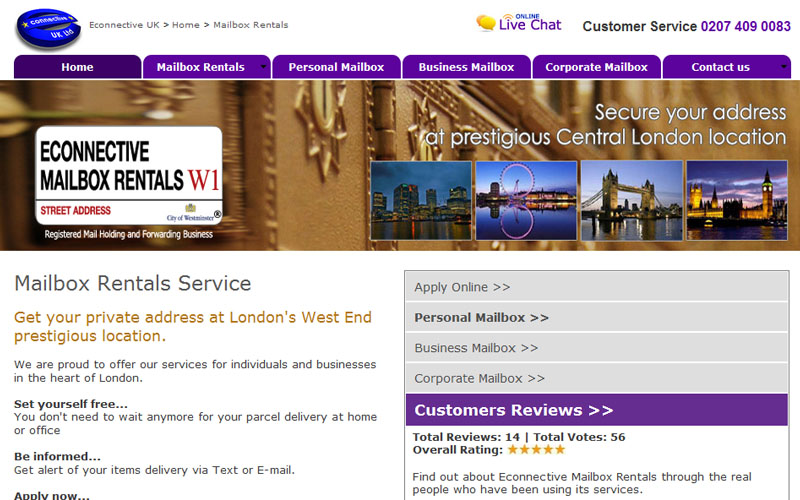The height and width of the screenshot is (500, 800).
Task: Click the Econnective UK breadcrumb link
Action: tap(124, 25)
